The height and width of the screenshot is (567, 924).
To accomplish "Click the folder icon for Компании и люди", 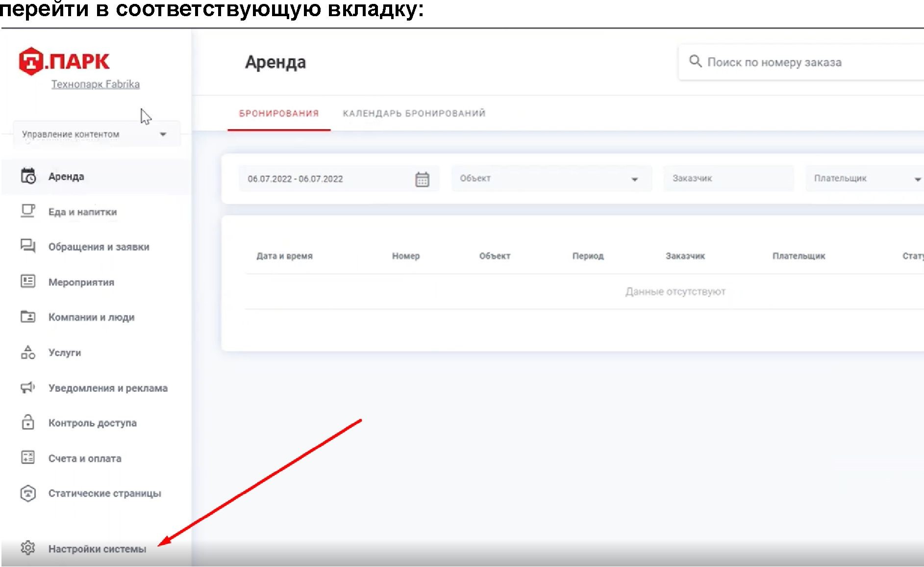I will [x=28, y=317].
